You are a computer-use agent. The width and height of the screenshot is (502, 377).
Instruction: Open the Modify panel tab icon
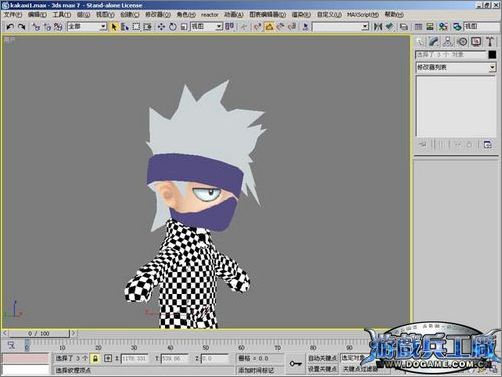[434, 42]
